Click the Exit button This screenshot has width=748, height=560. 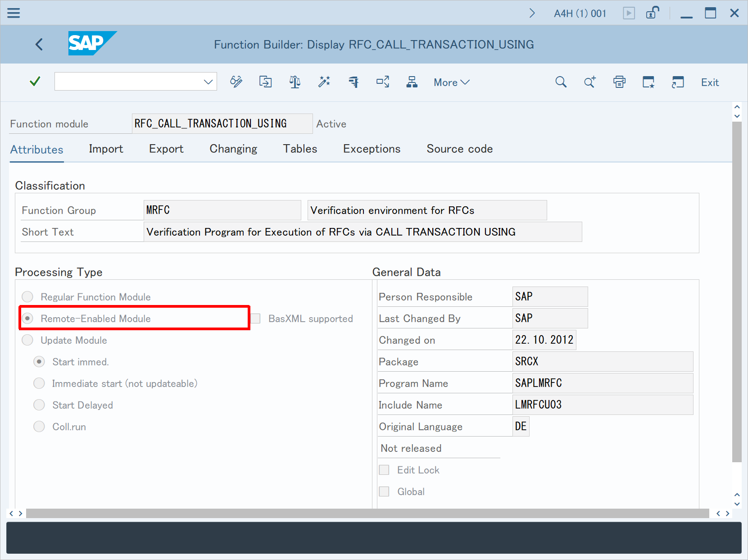710,82
